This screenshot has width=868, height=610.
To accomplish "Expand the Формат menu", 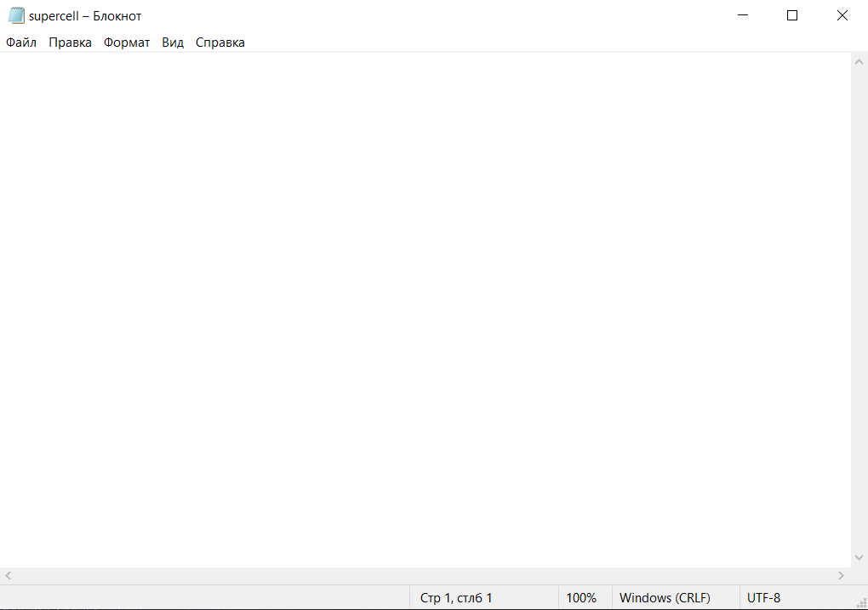I will (x=127, y=43).
